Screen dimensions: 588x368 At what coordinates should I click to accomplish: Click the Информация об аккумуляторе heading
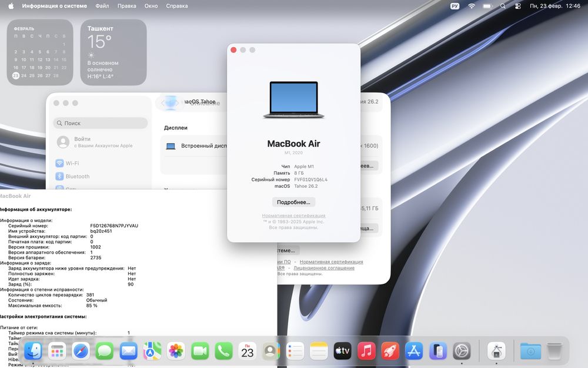point(36,209)
